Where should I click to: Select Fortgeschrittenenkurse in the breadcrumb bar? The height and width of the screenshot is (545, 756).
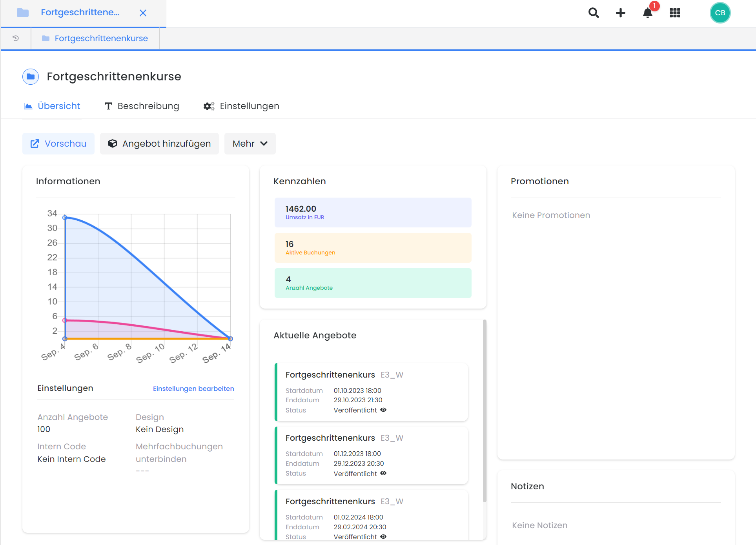101,38
